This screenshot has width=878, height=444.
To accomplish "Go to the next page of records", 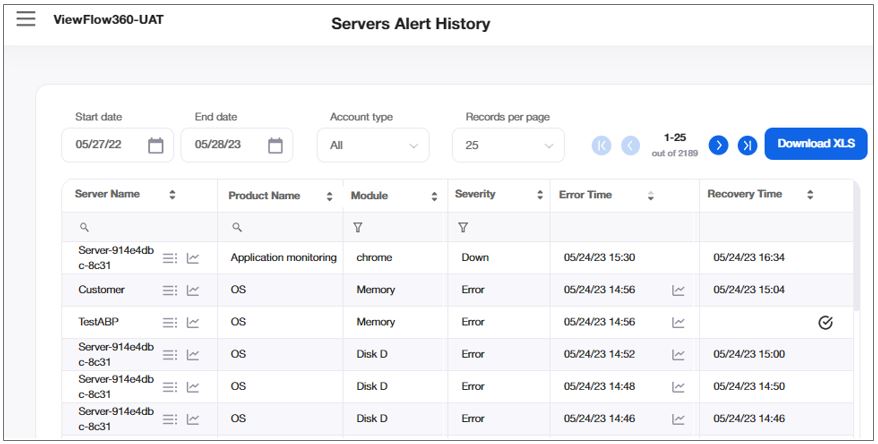I will [x=718, y=145].
